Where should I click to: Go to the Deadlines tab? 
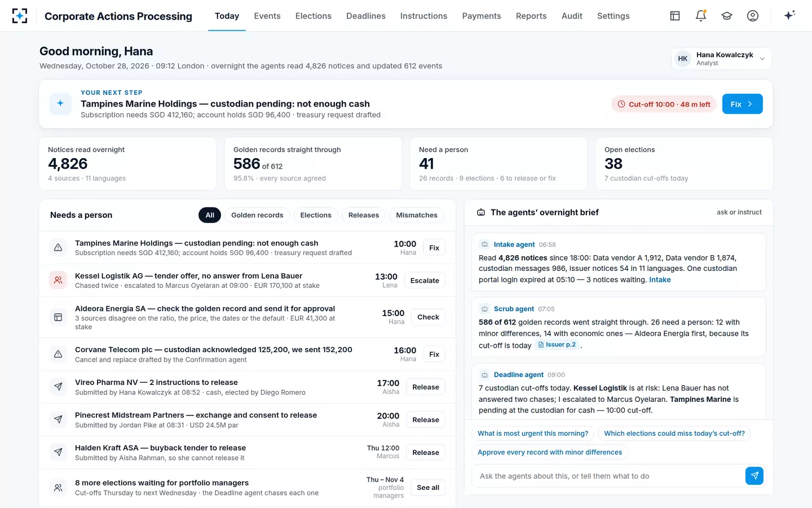pyautogui.click(x=366, y=16)
